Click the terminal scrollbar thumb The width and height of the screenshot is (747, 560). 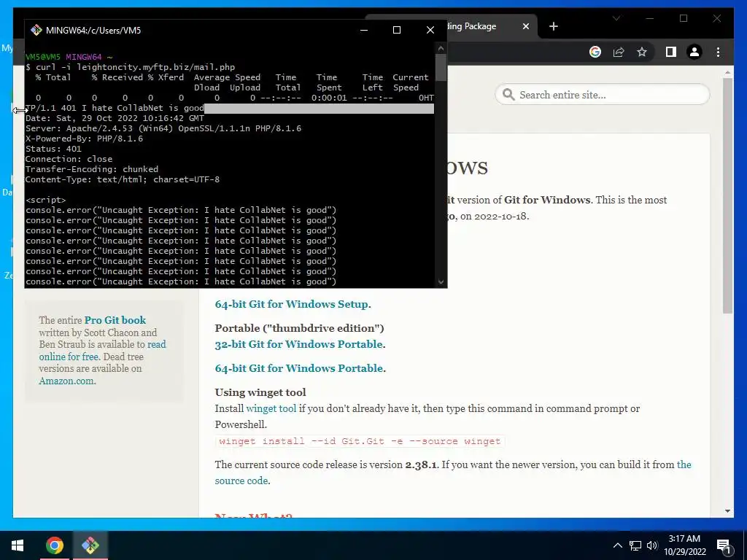click(441, 67)
